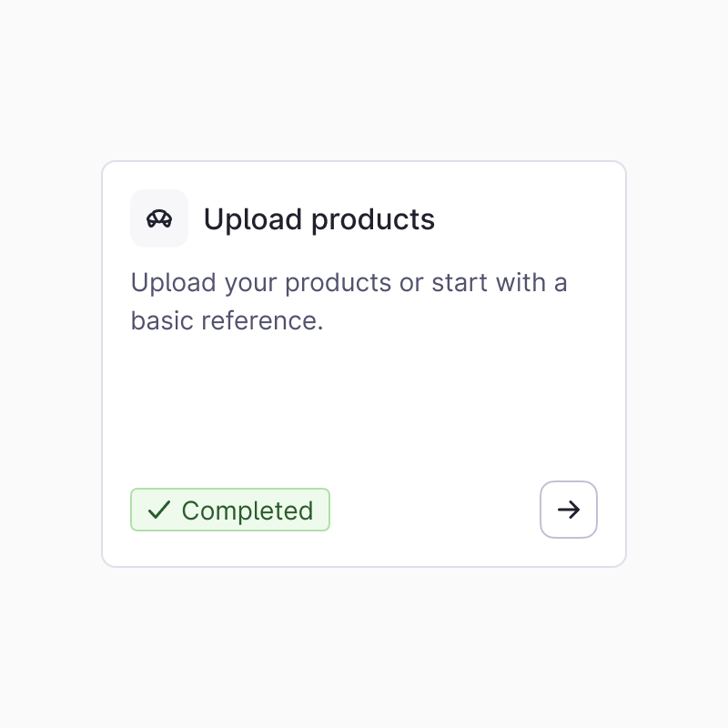
Task: Click the "basic reference." line of text
Action: pyautogui.click(x=227, y=321)
